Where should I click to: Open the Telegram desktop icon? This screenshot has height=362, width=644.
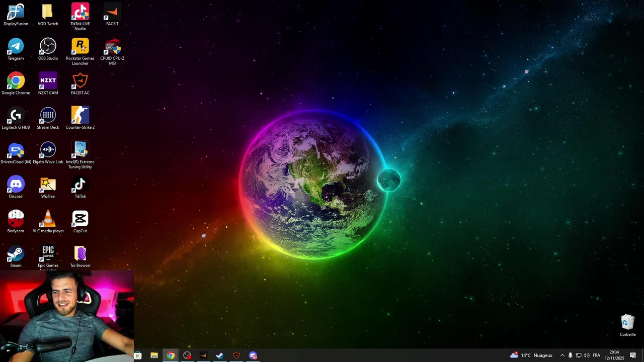tap(16, 49)
